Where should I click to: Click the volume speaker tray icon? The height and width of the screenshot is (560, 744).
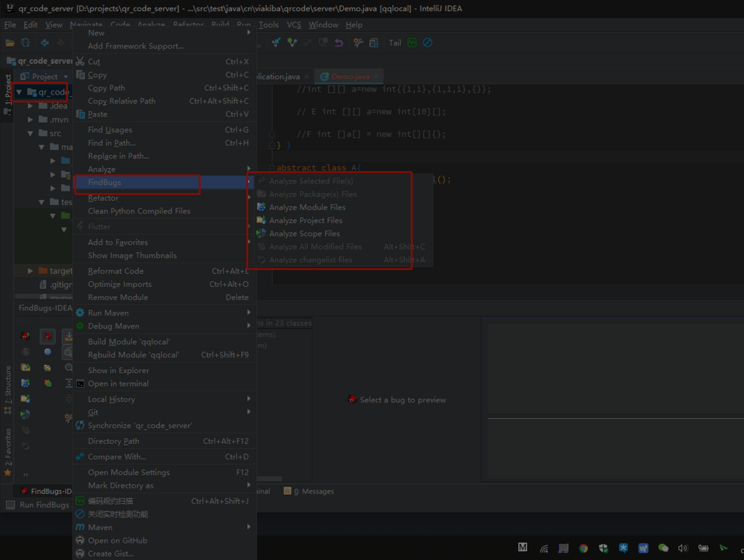coord(683,548)
